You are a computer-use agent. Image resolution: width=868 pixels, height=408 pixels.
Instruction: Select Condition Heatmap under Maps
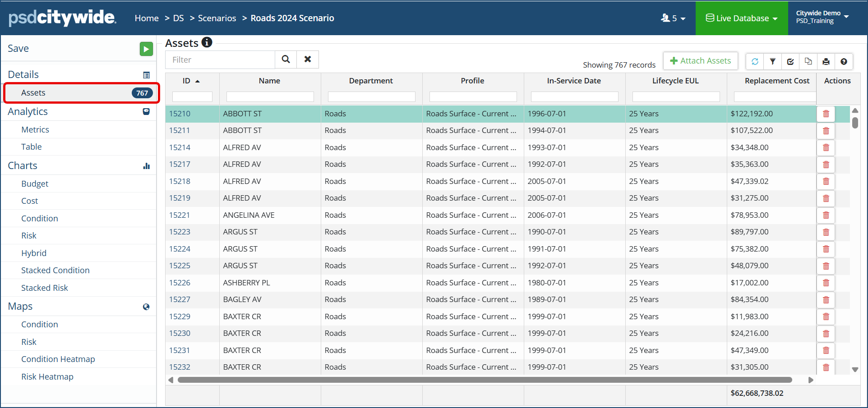click(x=58, y=359)
